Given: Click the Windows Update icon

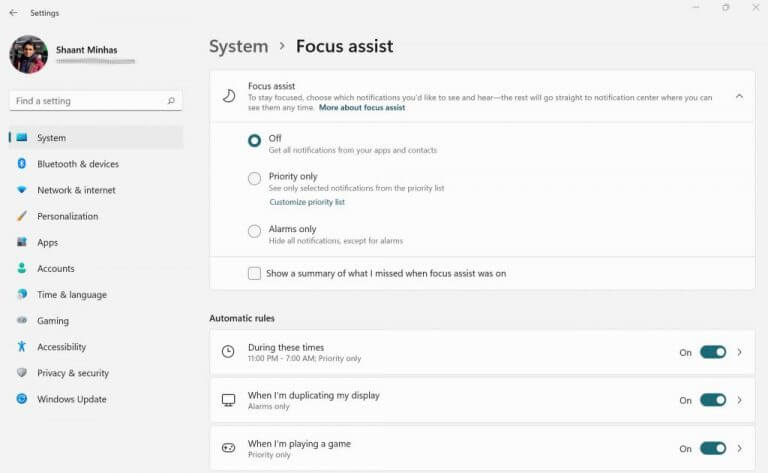Looking at the screenshot, I should (22, 399).
